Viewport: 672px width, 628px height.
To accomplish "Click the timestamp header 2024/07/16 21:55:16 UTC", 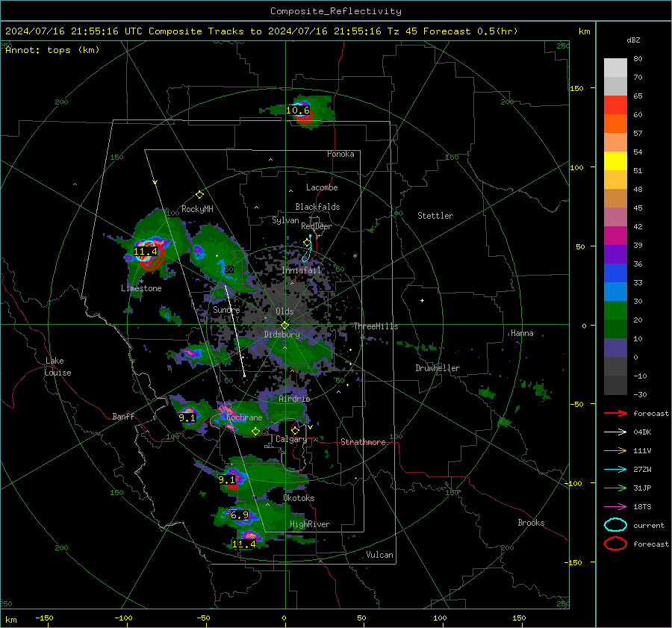I will coord(74,31).
